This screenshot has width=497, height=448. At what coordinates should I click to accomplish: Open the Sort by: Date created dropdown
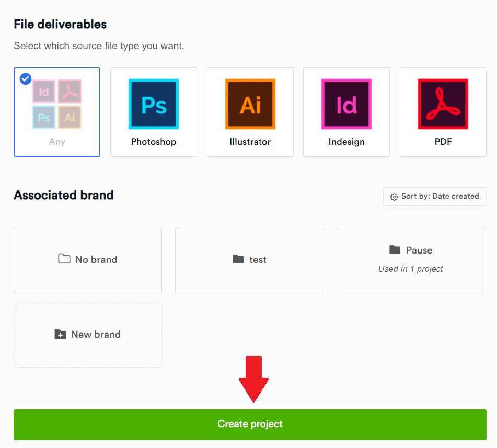(x=435, y=197)
